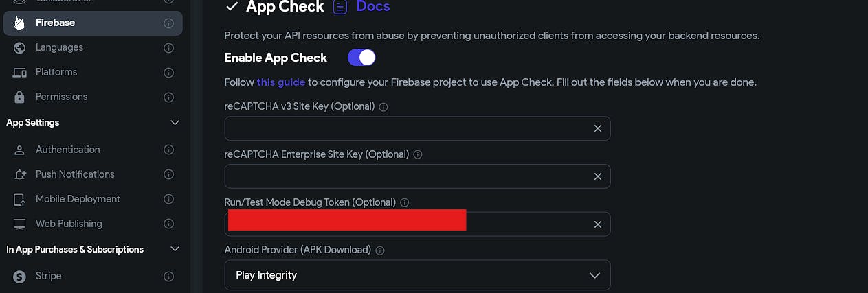Click the info icon next to Platforms

tap(168, 73)
